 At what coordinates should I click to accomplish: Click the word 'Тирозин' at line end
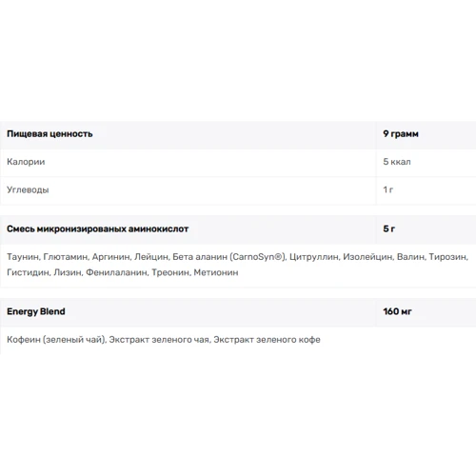(447, 257)
